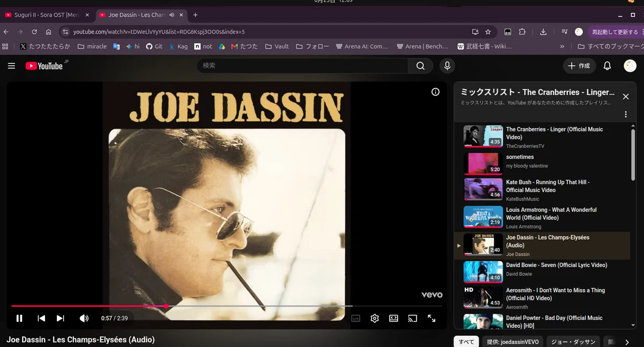Go back to the previous video
The width and height of the screenshot is (644, 347).
41,318
